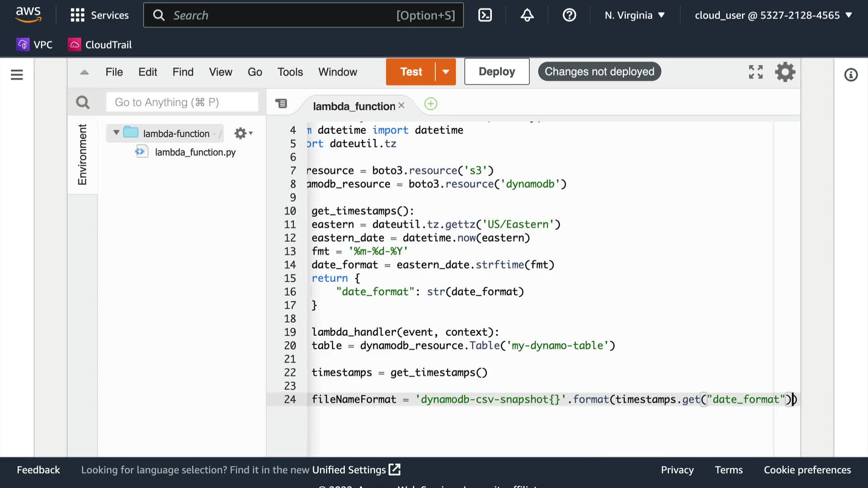Click the notifications bell icon
This screenshot has height=488, width=868.
tap(527, 15)
